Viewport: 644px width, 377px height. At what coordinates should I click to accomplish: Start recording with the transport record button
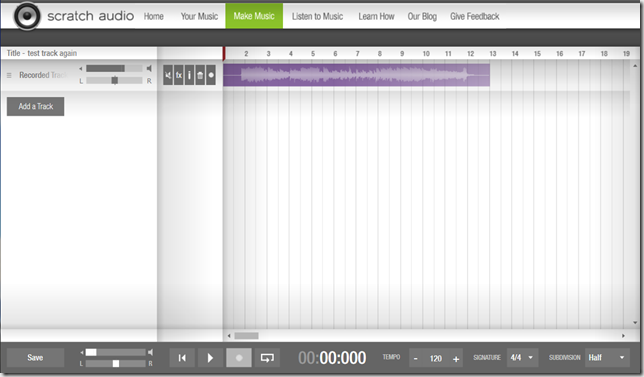[x=239, y=358]
